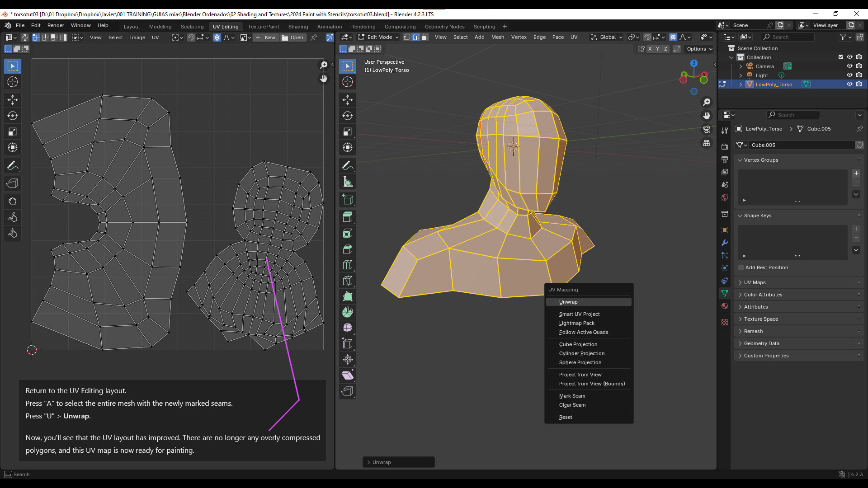Select the Relax tool in UV editor

tap(13, 217)
